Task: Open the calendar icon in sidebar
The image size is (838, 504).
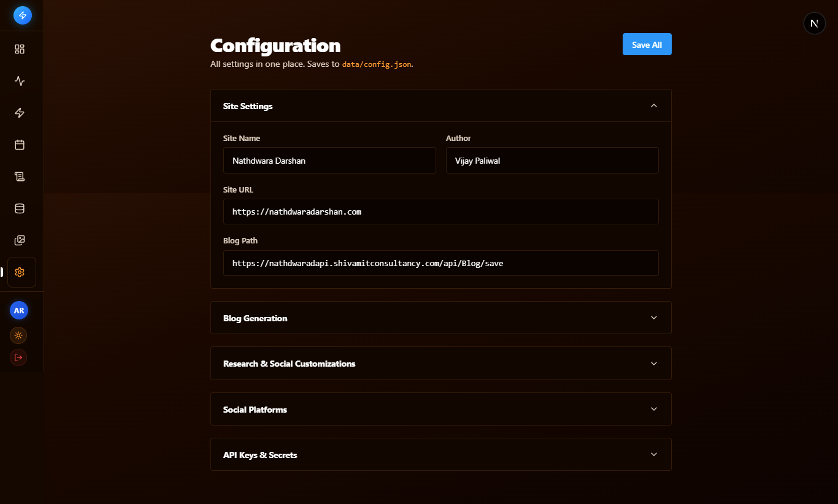Action: click(20, 145)
